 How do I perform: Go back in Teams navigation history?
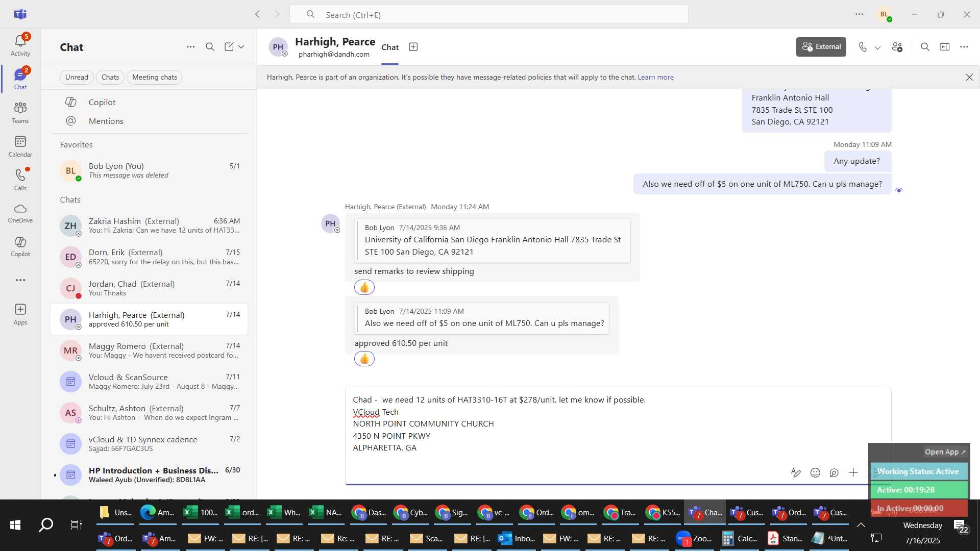(258, 14)
